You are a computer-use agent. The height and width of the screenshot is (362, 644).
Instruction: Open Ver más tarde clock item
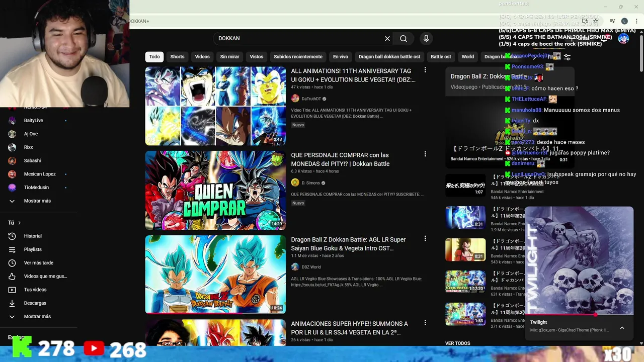(x=38, y=262)
